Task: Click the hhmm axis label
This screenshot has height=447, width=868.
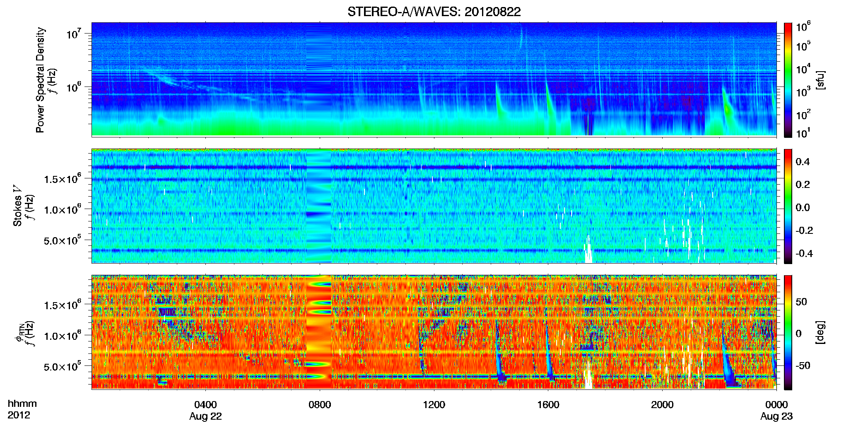Action: tap(22, 404)
